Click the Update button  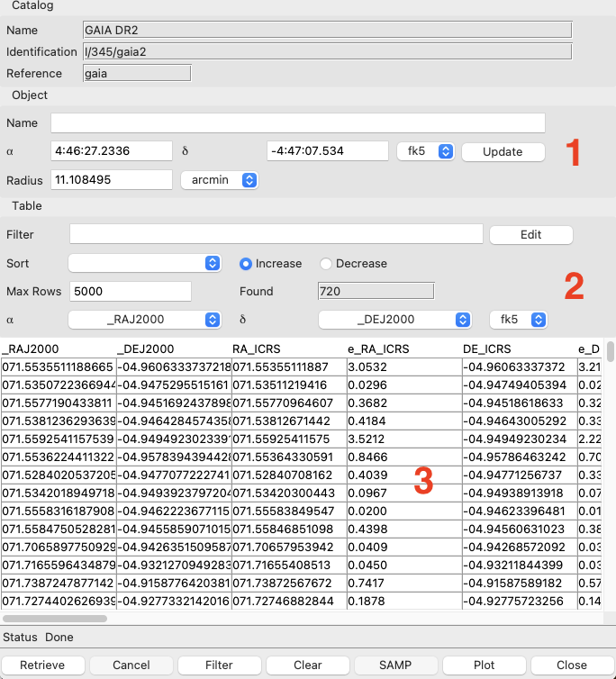(503, 151)
